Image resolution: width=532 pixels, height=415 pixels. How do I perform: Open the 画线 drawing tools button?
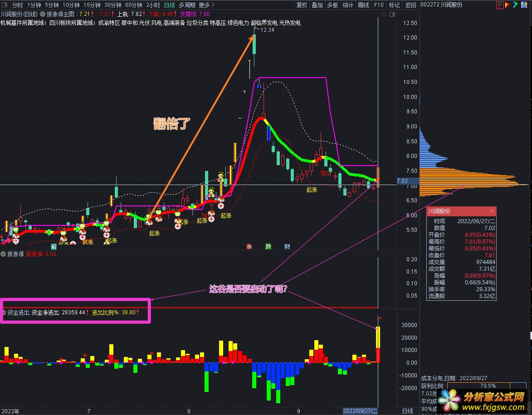(363, 5)
